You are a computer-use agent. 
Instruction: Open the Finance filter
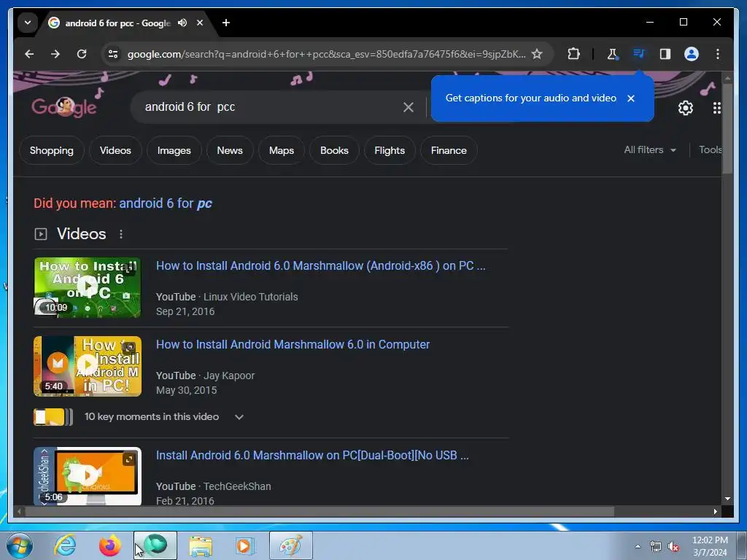click(449, 150)
